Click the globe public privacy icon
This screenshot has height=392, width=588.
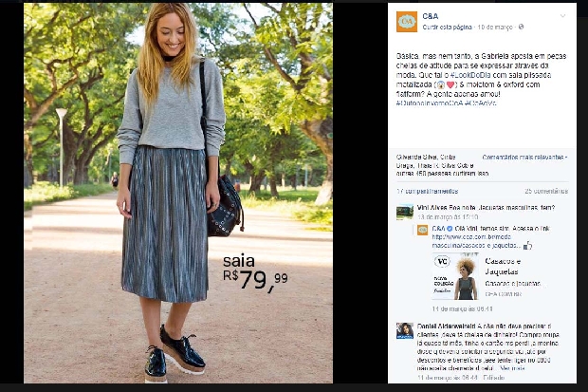[521, 27]
